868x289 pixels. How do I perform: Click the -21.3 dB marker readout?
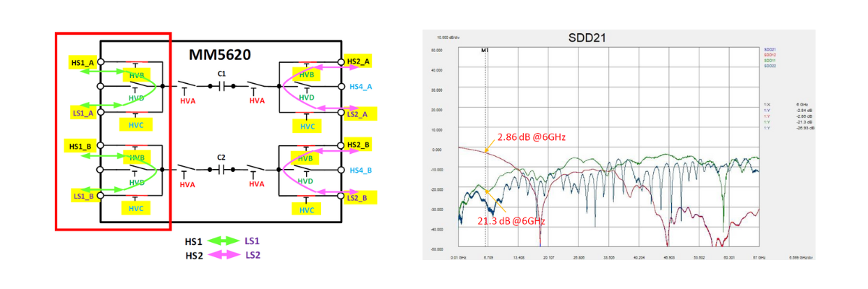803,122
